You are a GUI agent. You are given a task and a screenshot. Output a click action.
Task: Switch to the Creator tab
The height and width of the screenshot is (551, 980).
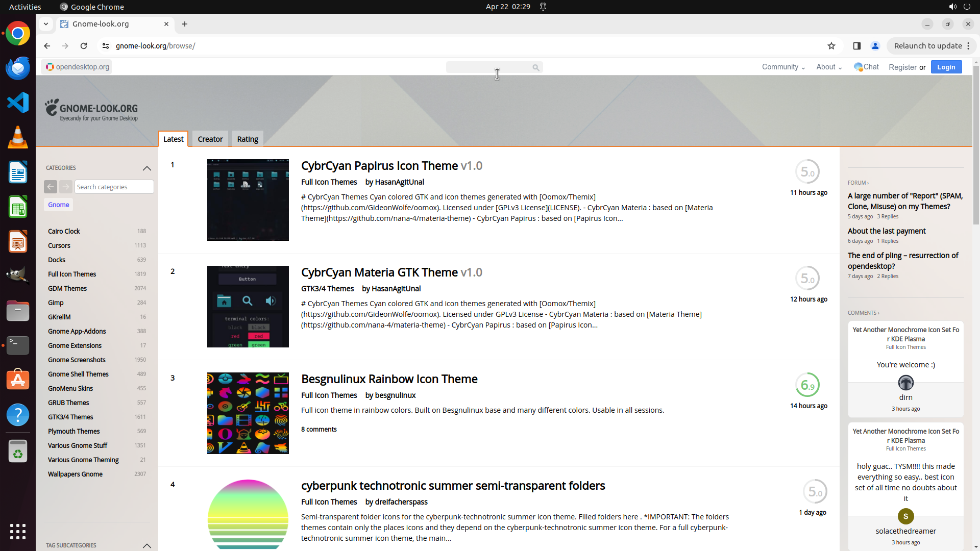point(210,139)
